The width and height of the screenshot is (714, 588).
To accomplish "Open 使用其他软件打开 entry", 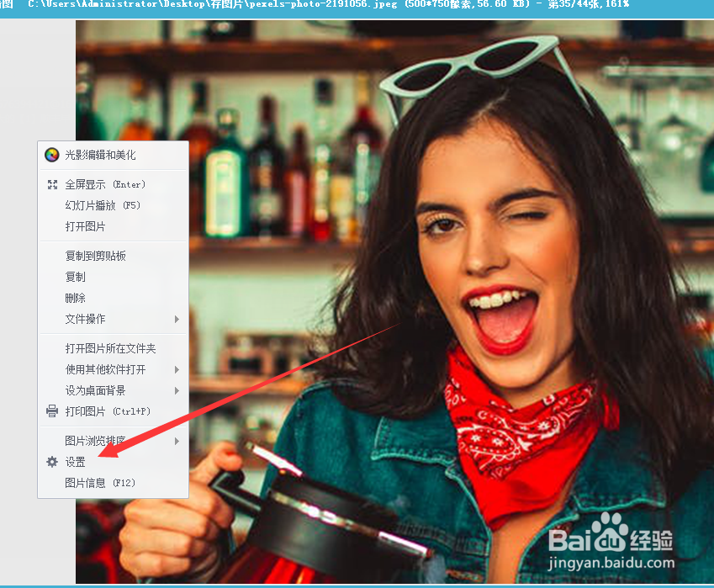I will (x=113, y=369).
